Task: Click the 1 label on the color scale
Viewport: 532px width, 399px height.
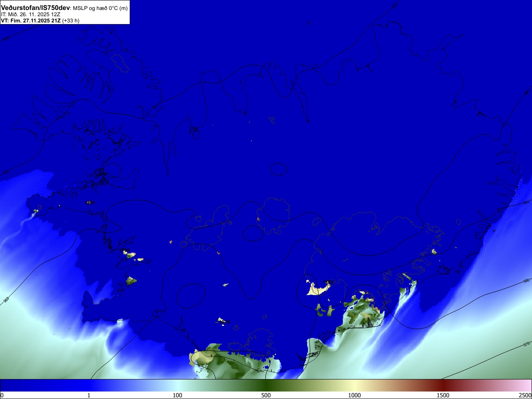Action: coord(89,395)
